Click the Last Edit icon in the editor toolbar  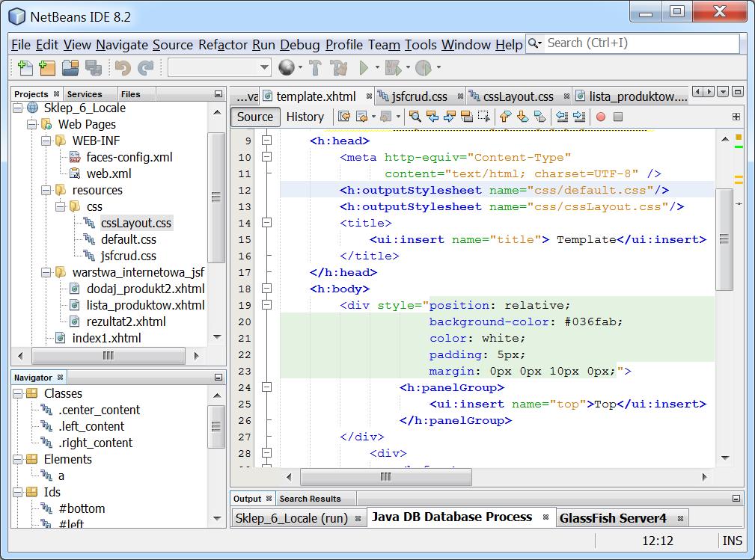[x=343, y=117]
